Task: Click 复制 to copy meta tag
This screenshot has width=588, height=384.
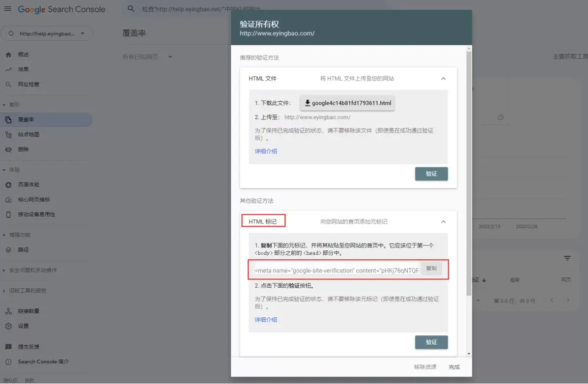Action: (x=431, y=269)
